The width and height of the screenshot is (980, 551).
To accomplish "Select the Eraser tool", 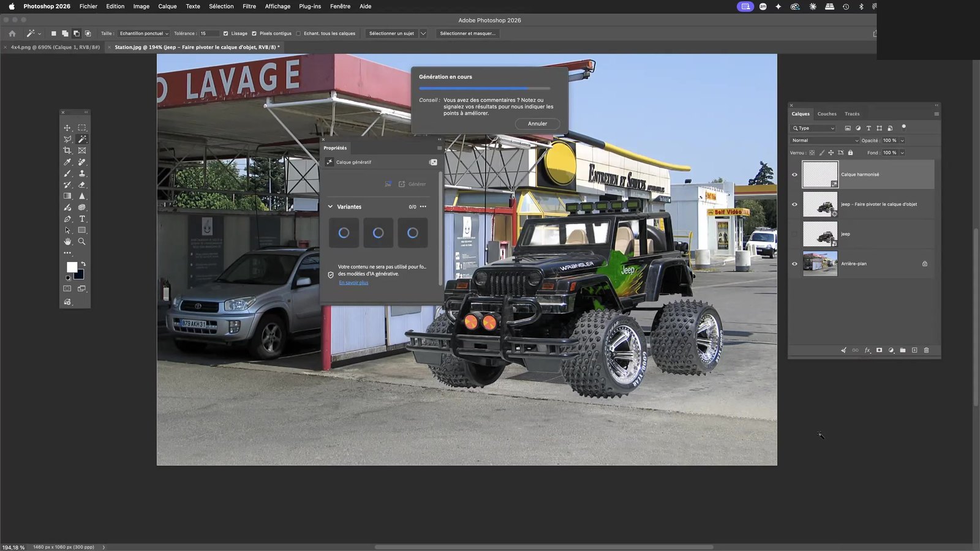I will tap(82, 185).
